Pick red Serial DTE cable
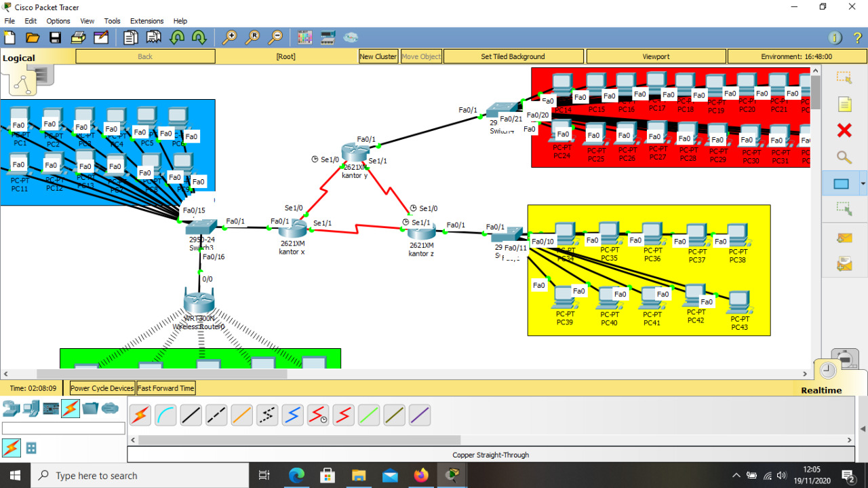Viewport: 868px width, 488px height. (344, 415)
